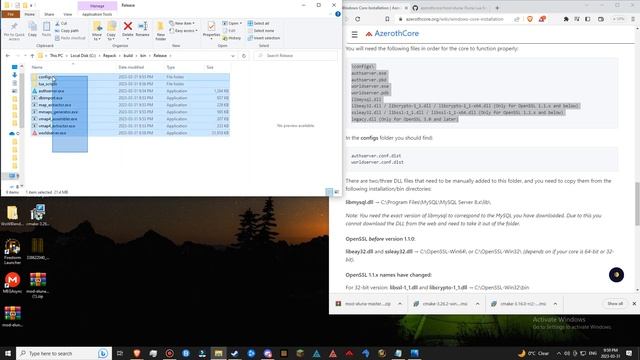
Task: Open the View ribbon tab
Action: [67, 14]
